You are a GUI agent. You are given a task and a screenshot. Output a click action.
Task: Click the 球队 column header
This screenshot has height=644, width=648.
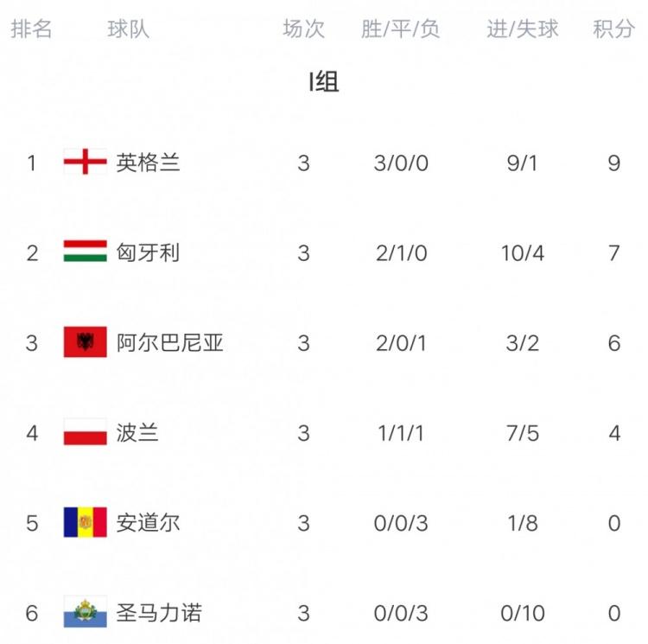128,29
